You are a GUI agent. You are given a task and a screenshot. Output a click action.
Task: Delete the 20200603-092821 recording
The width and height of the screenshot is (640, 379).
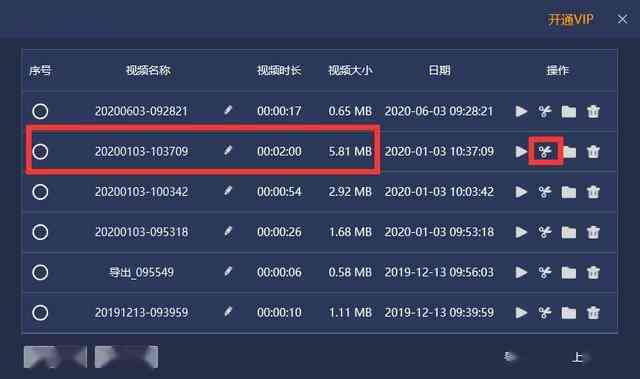click(593, 111)
